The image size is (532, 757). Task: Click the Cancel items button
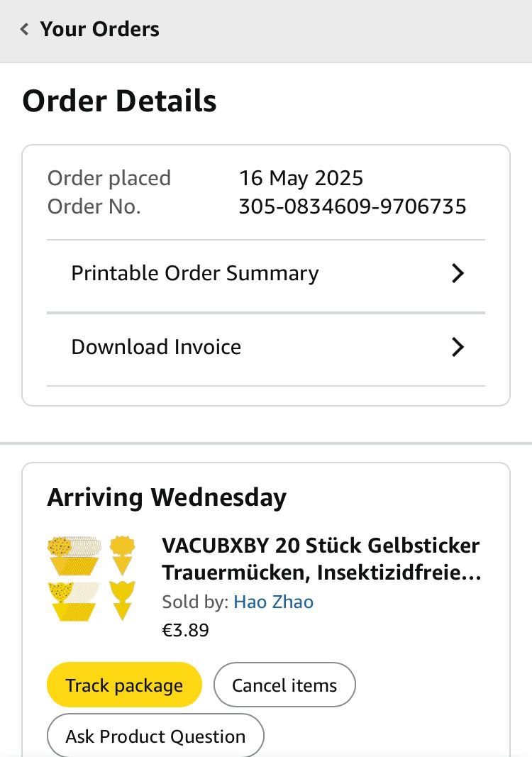tap(284, 685)
